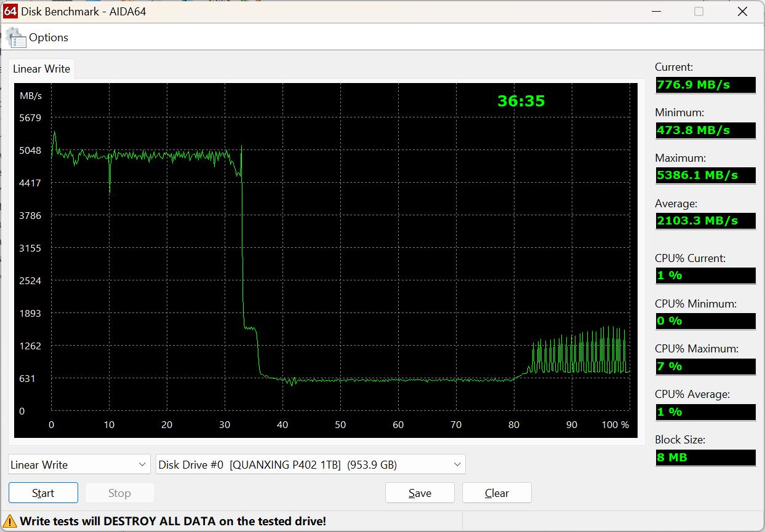This screenshot has height=532, width=765.
Task: Expand the Linear Write test type dropdown
Action: click(x=79, y=464)
